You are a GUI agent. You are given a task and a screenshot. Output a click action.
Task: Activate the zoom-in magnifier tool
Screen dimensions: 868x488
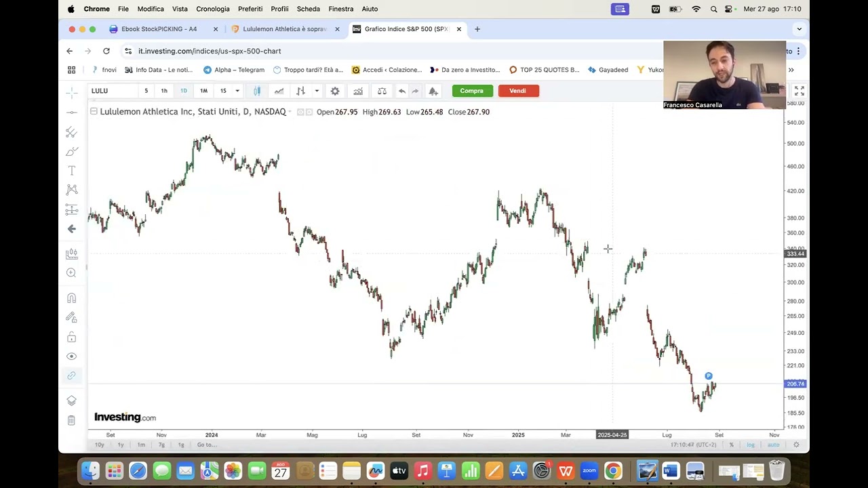[x=71, y=272]
